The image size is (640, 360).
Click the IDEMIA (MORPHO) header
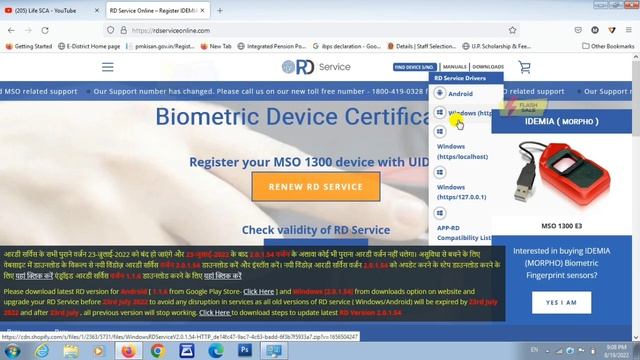[562, 121]
